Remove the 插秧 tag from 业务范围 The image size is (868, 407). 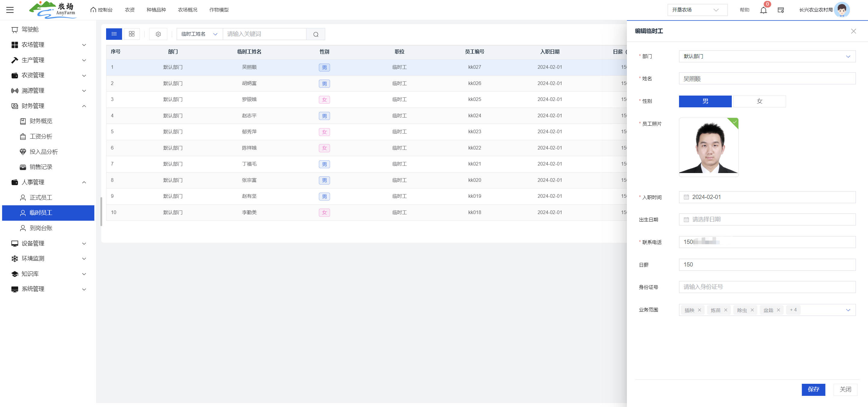tap(700, 310)
